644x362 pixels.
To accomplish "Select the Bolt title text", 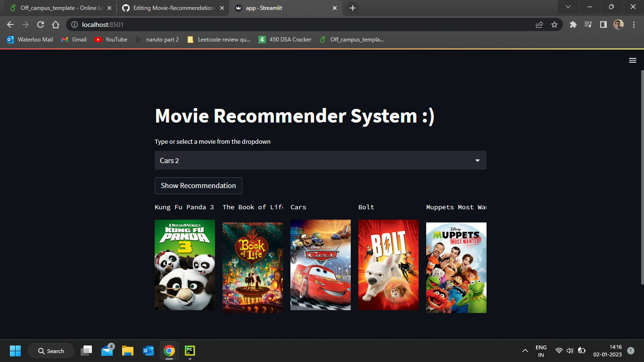I will tap(366, 207).
